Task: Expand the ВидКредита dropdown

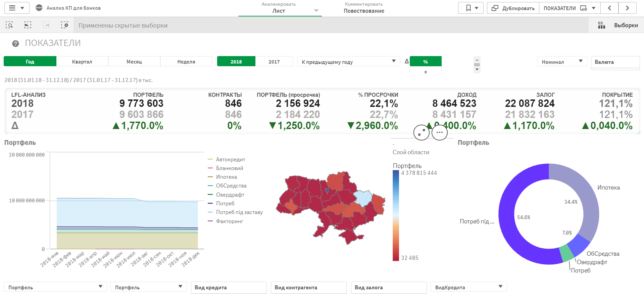Action: [x=468, y=287]
